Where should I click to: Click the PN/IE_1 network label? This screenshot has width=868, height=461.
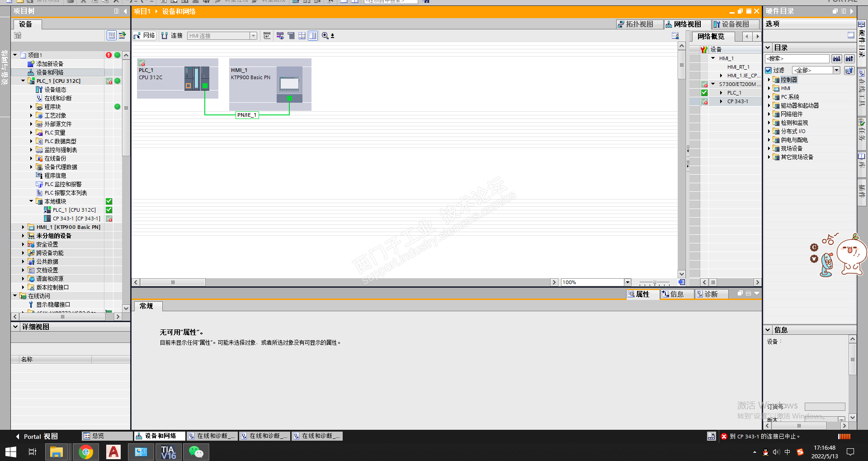pos(247,115)
